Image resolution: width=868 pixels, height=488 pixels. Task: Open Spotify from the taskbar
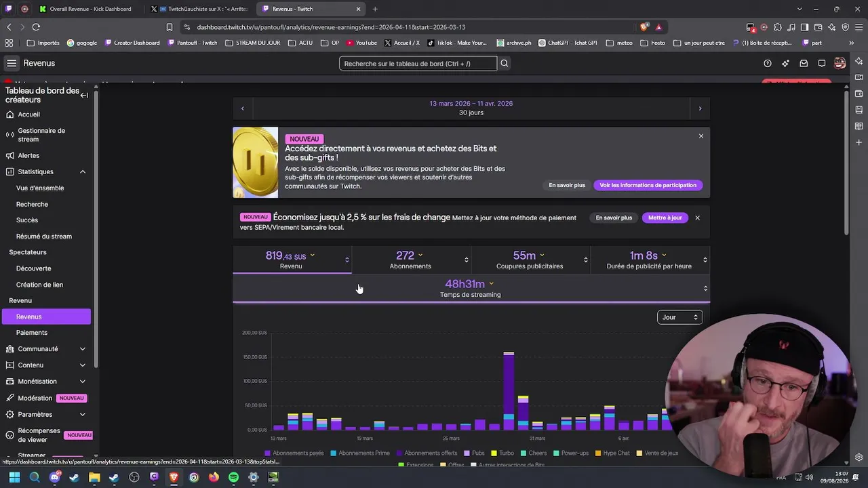click(233, 477)
